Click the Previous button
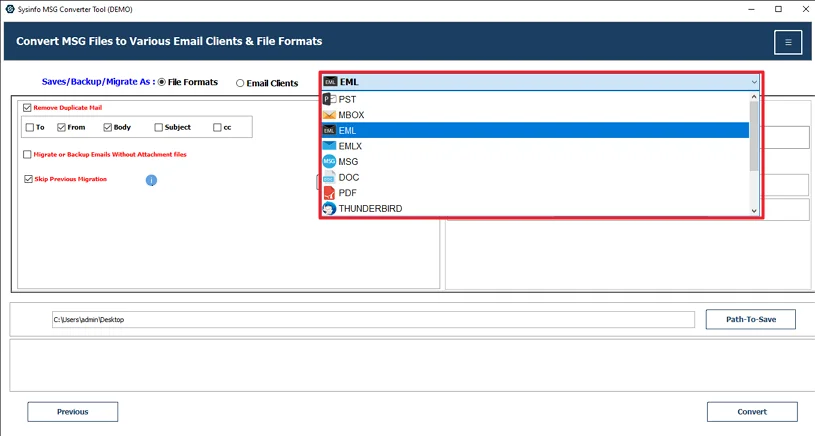This screenshot has height=436, width=815. [x=73, y=412]
